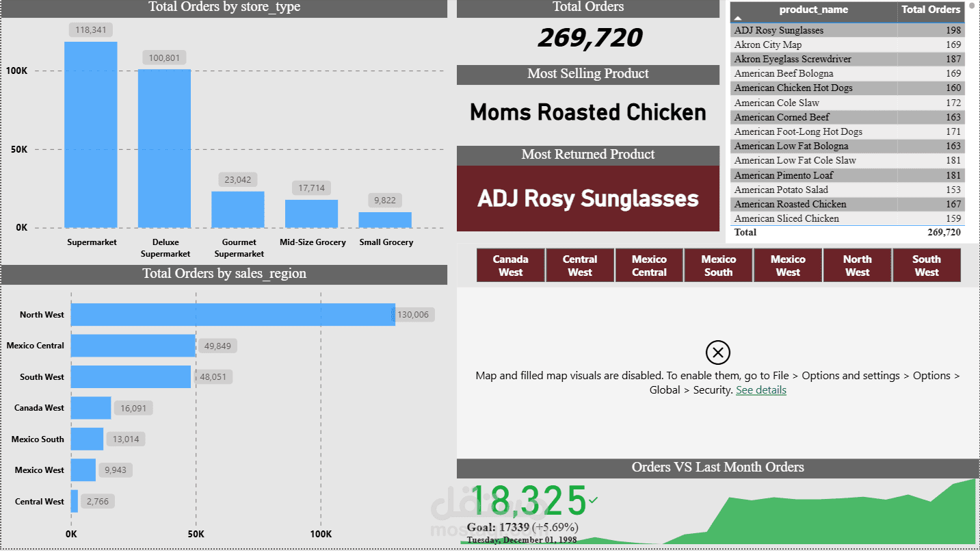The image size is (980, 551).
Task: Sort by the product_name column header
Action: (814, 10)
